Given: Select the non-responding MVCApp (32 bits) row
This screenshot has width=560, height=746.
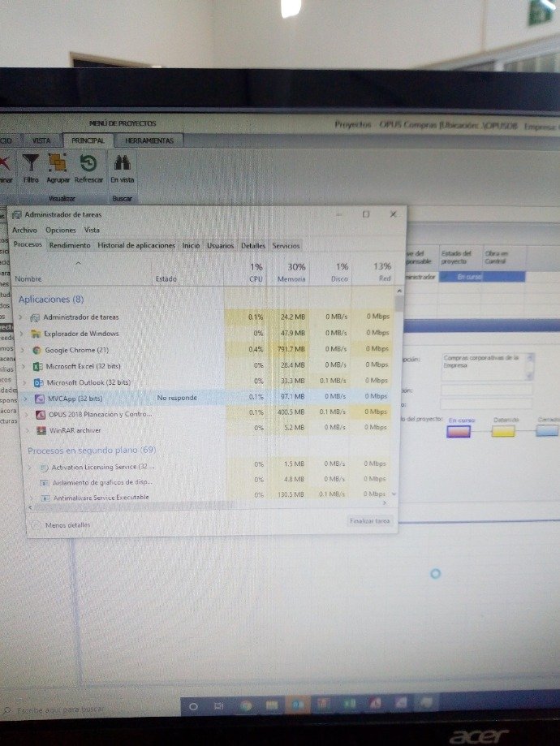Looking at the screenshot, I should (122, 398).
